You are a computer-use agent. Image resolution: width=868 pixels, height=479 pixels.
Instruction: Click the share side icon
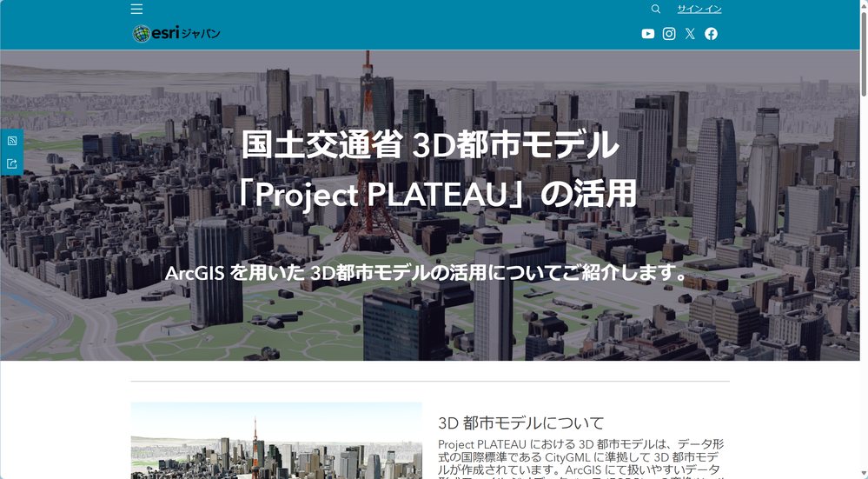[x=11, y=164]
